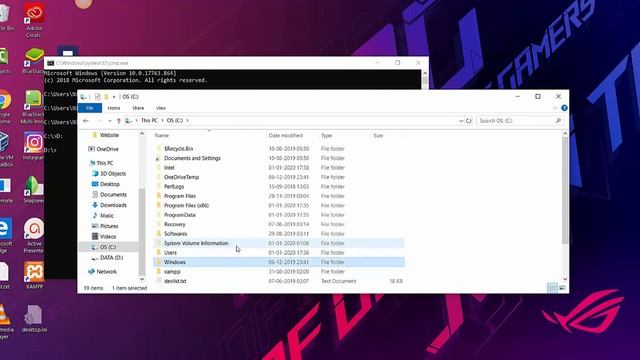The image size is (640, 360).
Task: Click New folder quick access toolbar icon
Action: click(106, 97)
